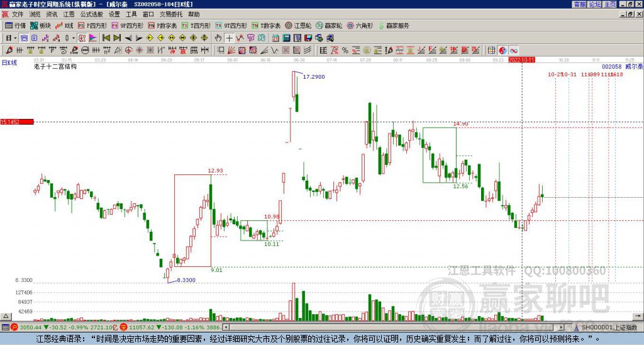Open 赢家服务 service page
644x345 pixels.
[394, 25]
